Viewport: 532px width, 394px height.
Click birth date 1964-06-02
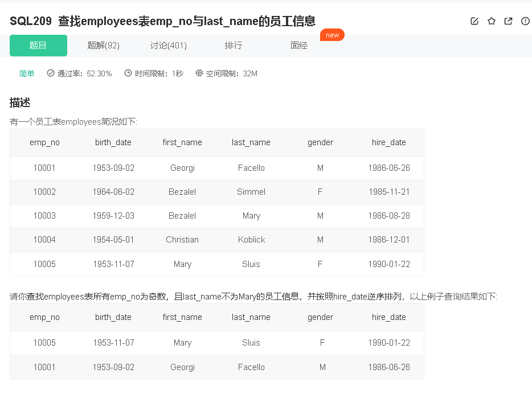pos(113,192)
